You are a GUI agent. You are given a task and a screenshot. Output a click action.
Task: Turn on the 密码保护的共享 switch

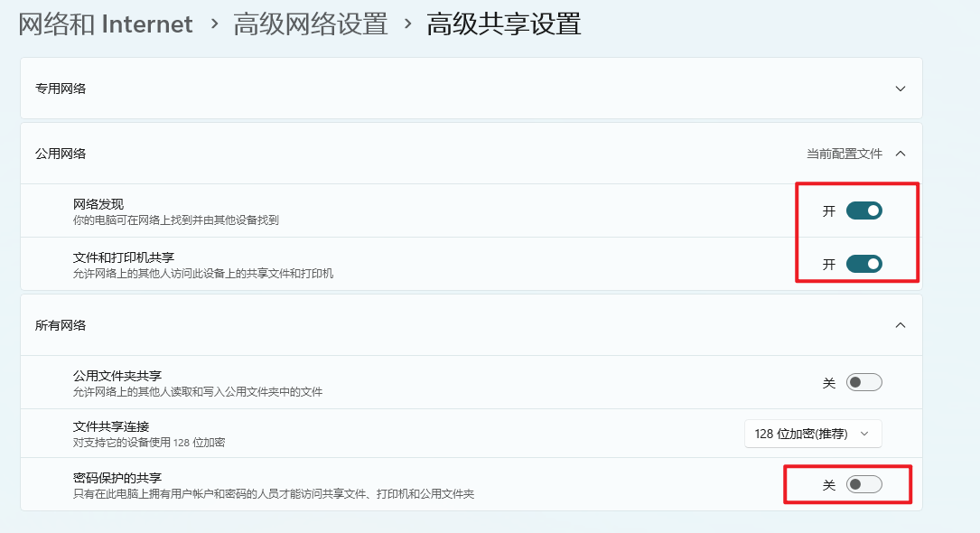(x=863, y=485)
